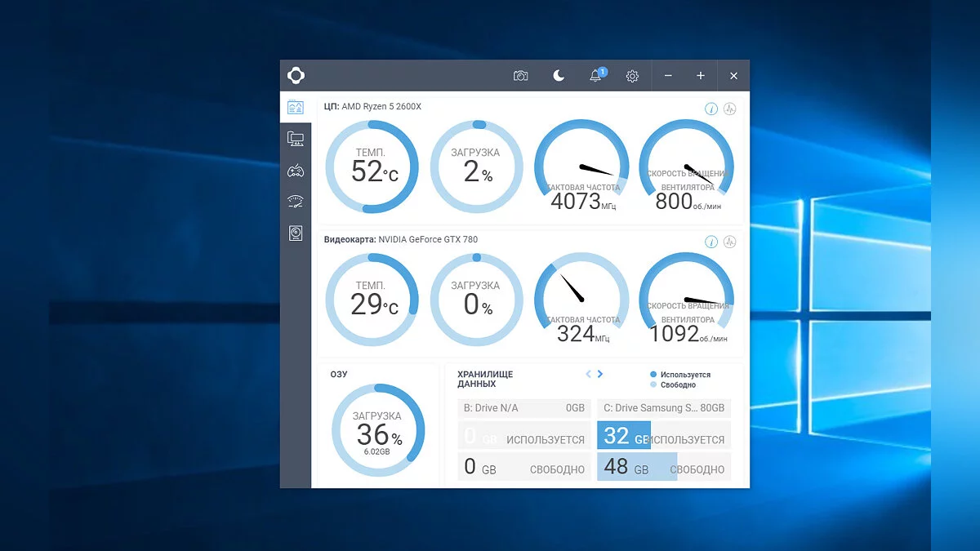980x551 pixels.
Task: Open the PC build specs sidebar icon
Action: coord(296,139)
